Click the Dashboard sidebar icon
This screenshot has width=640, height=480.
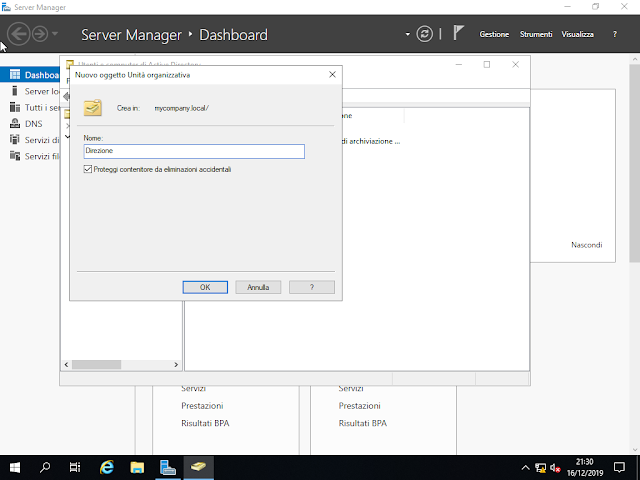point(15,74)
